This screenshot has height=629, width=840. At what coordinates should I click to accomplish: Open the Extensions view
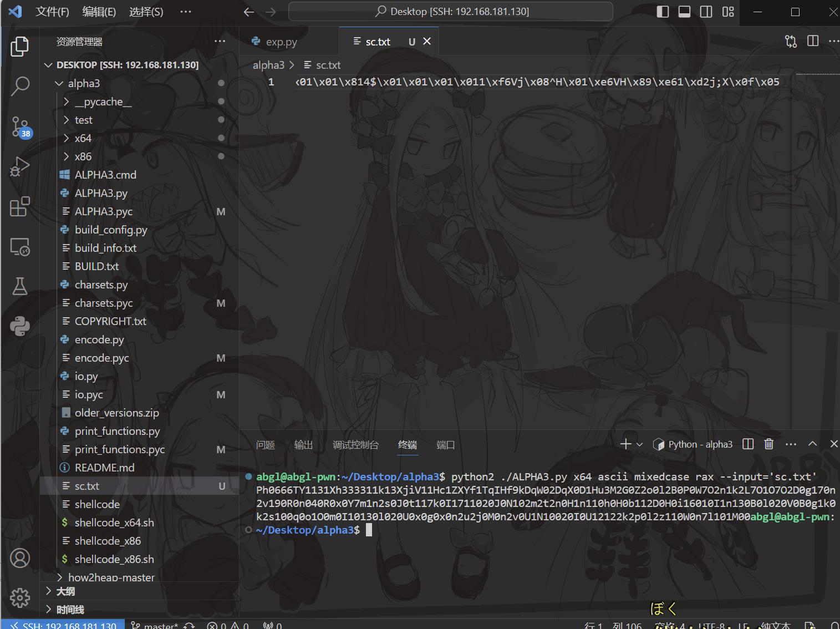pos(20,207)
